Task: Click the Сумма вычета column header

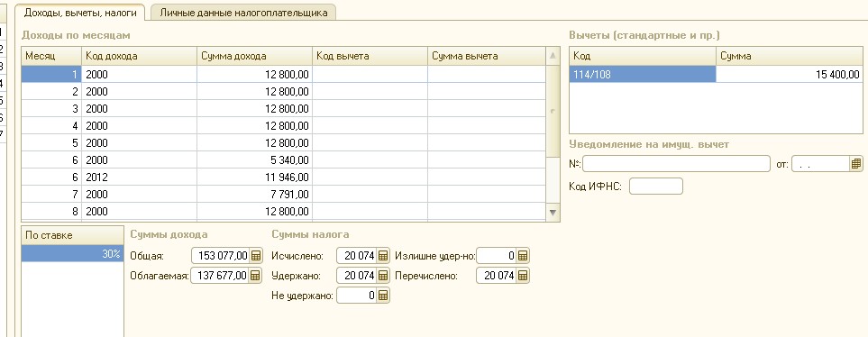Action: (x=487, y=57)
